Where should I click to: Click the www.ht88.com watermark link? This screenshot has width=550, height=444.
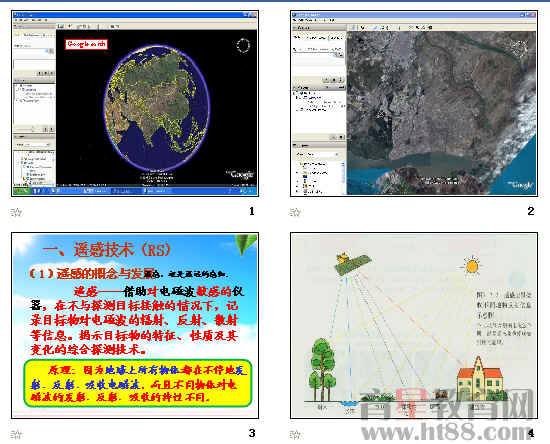[445, 432]
